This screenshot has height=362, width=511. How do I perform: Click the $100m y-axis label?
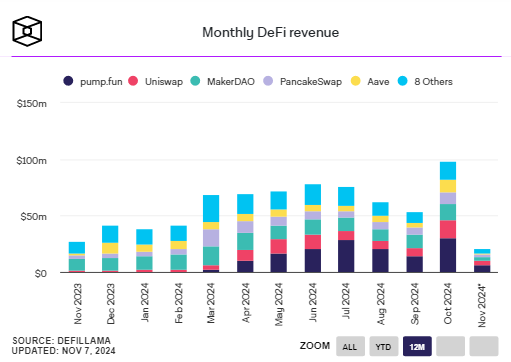(32, 161)
